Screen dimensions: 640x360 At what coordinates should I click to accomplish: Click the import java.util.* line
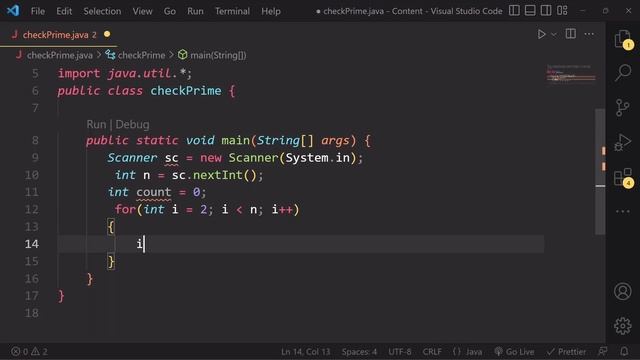pyautogui.click(x=124, y=73)
